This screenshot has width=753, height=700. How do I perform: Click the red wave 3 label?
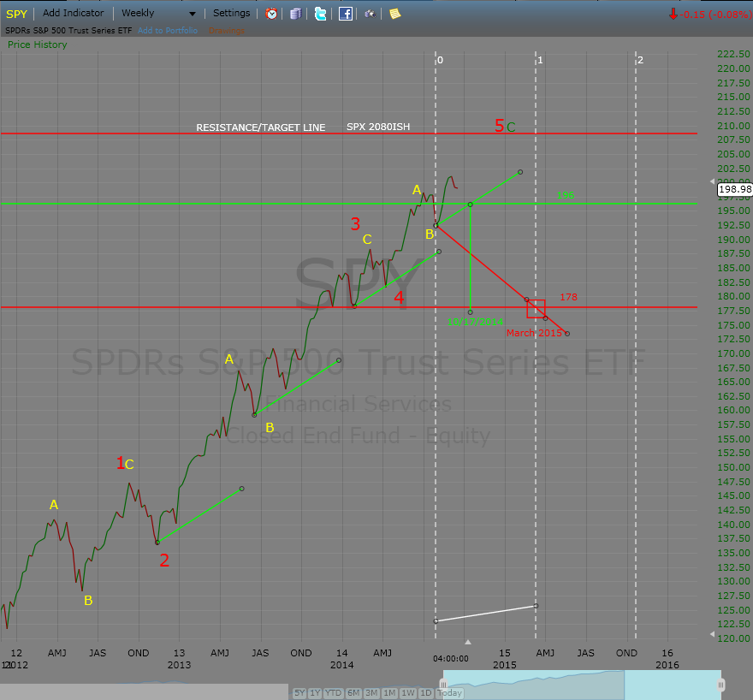[x=355, y=223]
